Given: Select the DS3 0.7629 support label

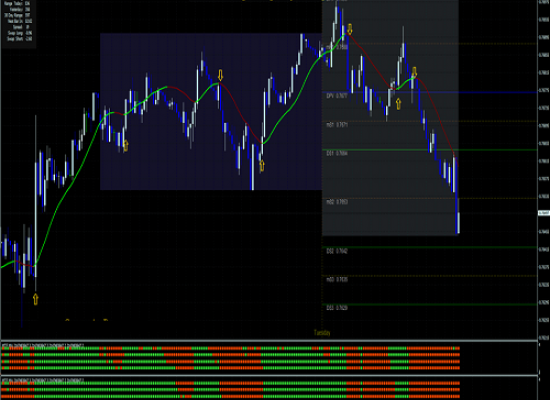Looking at the screenshot, I should click(x=337, y=307).
